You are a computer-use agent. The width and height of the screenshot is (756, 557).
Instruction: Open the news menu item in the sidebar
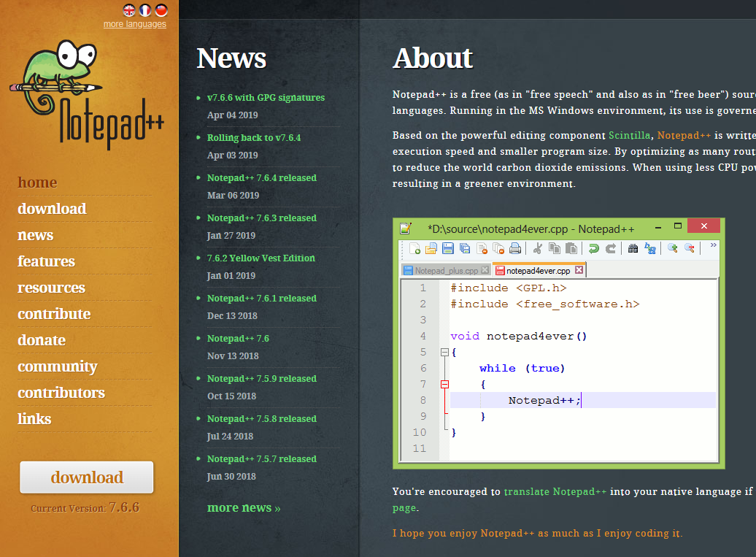coord(36,235)
